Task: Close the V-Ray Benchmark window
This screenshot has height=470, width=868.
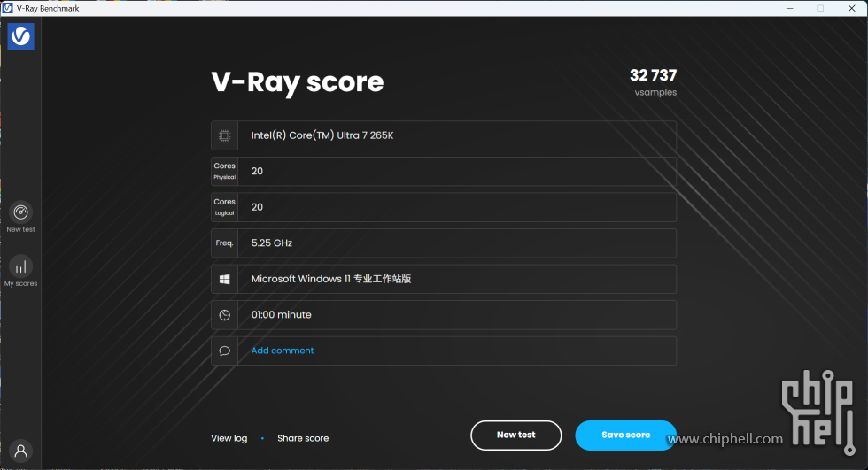Action: tap(851, 8)
